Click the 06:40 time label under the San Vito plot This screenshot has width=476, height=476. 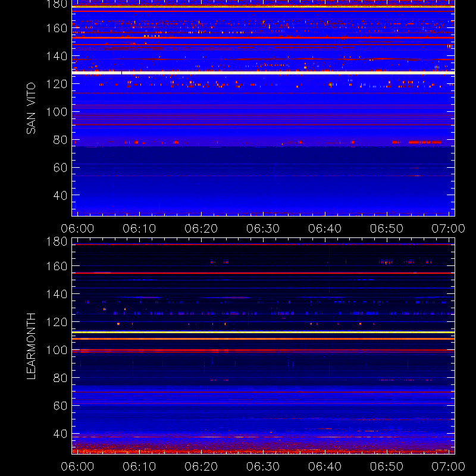click(325, 228)
